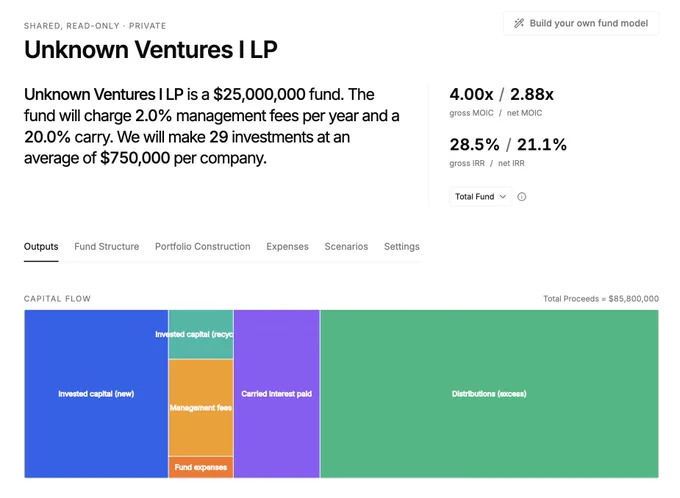The height and width of the screenshot is (498, 680).
Task: Click the info icon beside Total Fund
Action: click(522, 197)
